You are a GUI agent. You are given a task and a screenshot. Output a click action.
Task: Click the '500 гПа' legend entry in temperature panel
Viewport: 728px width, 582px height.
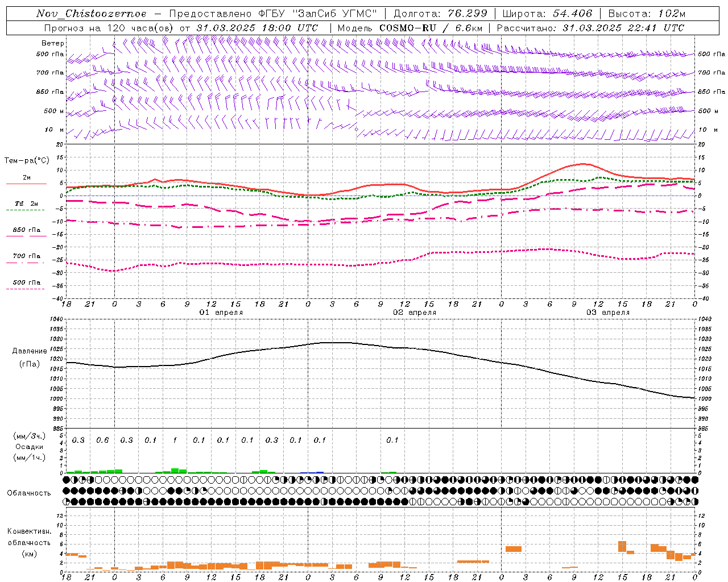click(x=27, y=282)
